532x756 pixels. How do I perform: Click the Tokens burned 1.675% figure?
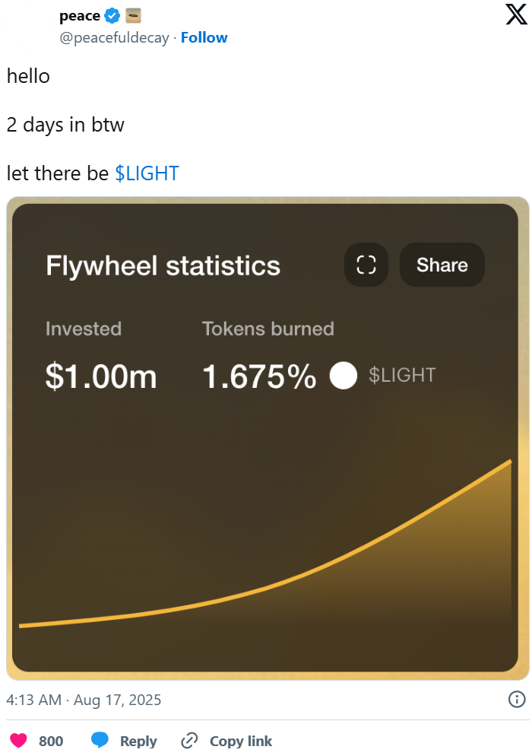(x=260, y=376)
